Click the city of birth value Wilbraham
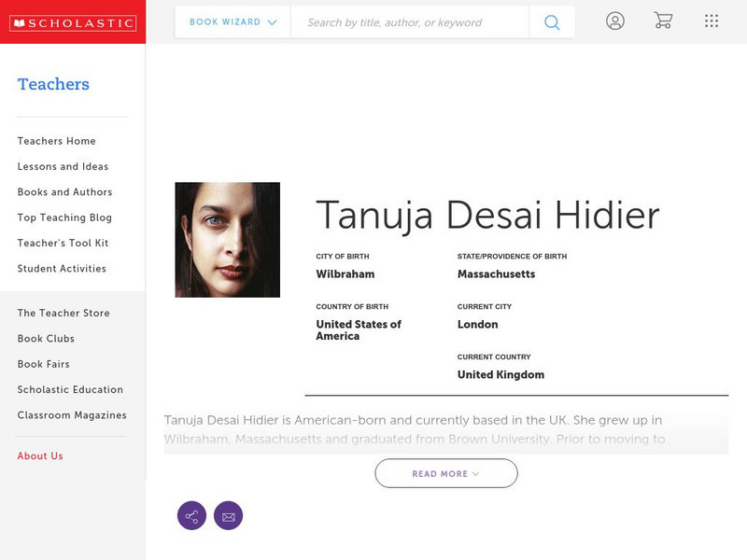 (x=345, y=273)
